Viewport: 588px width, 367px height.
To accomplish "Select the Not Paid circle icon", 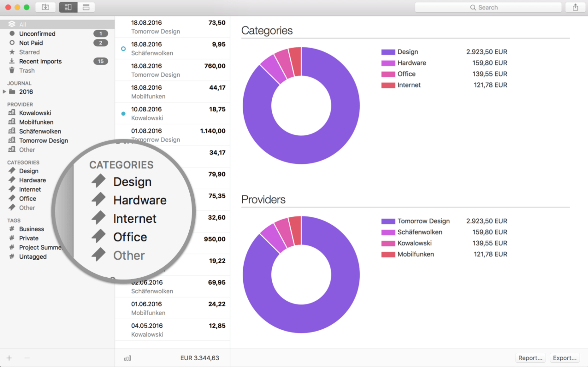I will 12,43.
